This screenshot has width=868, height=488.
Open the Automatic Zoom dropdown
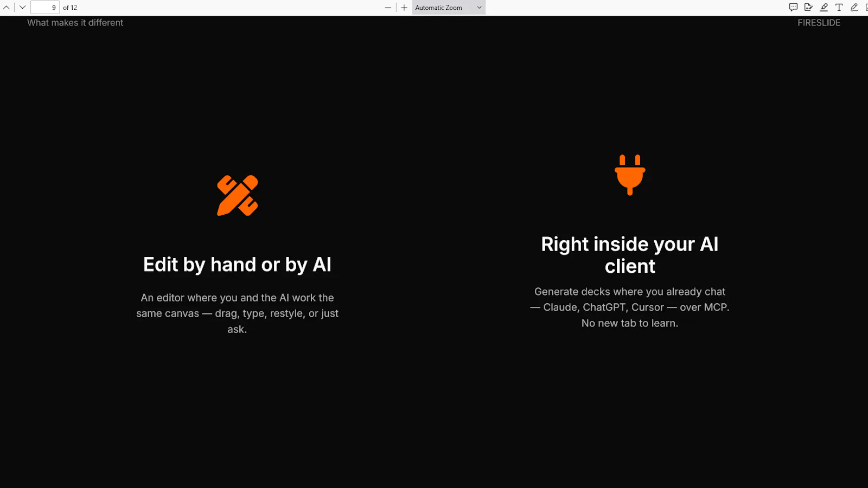pyautogui.click(x=449, y=8)
